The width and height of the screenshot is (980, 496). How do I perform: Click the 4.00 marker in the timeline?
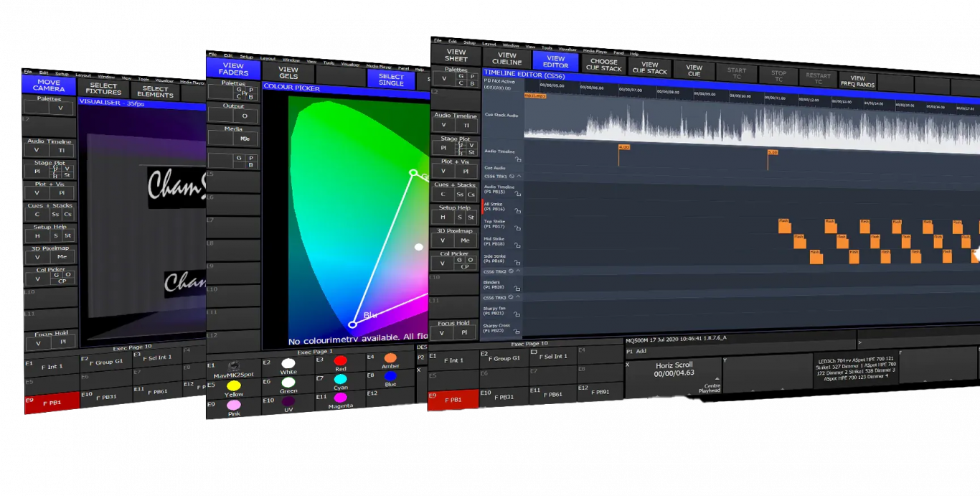(624, 147)
